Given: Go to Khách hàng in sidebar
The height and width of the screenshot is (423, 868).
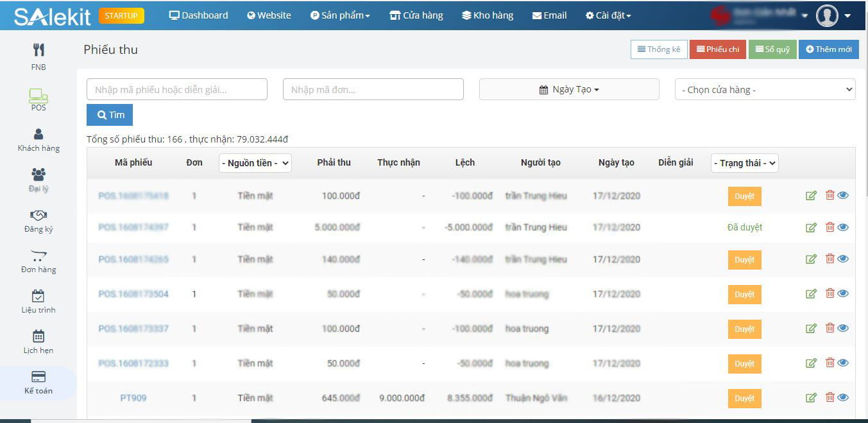Looking at the screenshot, I should (x=38, y=134).
